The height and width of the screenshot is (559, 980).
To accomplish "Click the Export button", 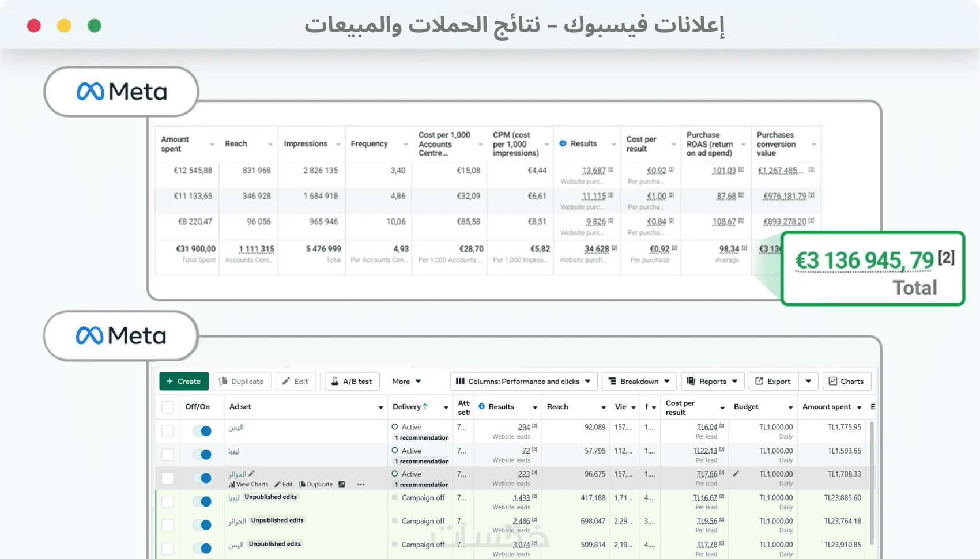I will [773, 381].
